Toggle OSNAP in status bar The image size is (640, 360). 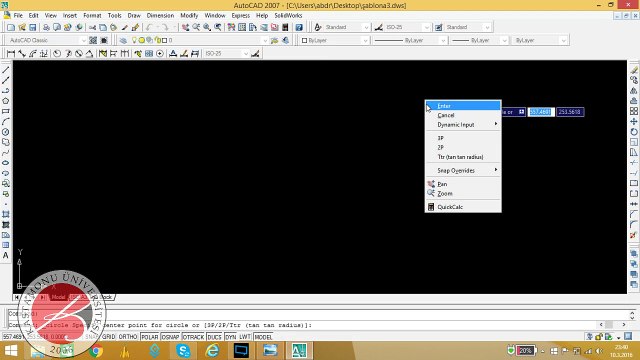[171, 337]
